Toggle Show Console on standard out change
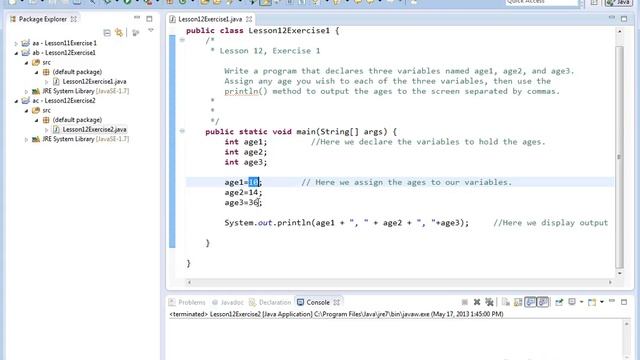 click(x=530, y=302)
